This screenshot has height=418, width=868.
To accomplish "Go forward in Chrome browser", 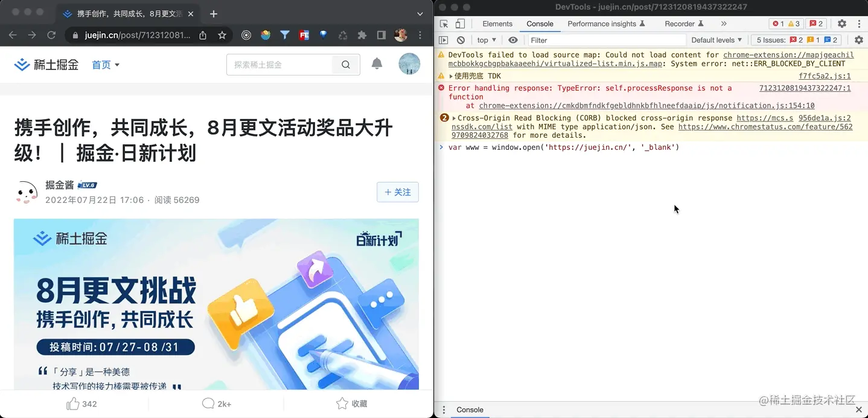I will click(32, 36).
